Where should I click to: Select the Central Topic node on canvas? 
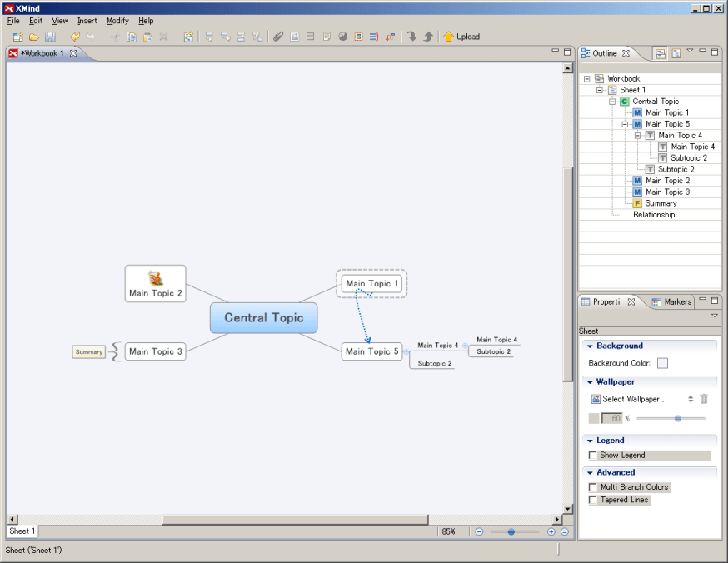click(x=263, y=317)
